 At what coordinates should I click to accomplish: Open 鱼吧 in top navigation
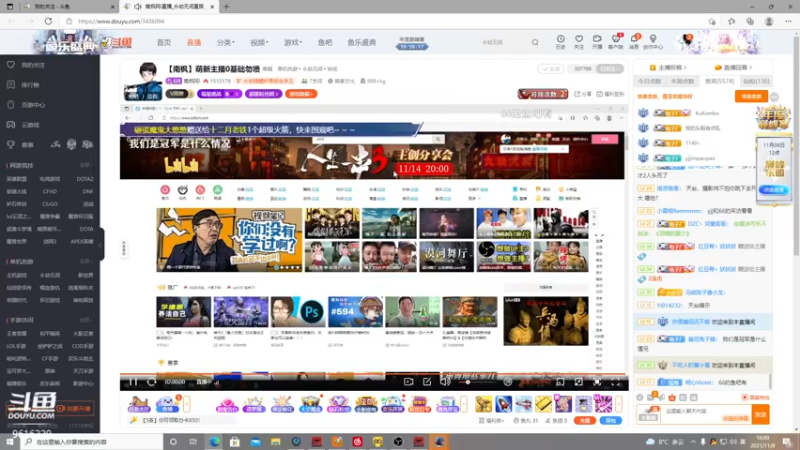(x=325, y=42)
